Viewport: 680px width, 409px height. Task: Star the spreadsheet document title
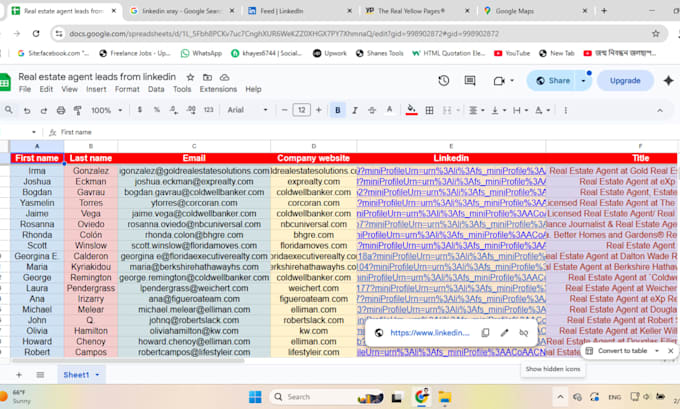[190, 77]
